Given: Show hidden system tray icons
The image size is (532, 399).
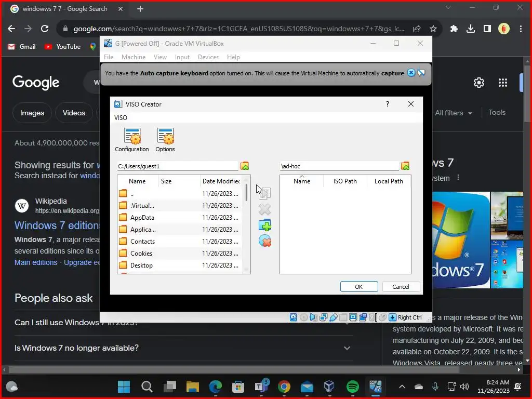Looking at the screenshot, I should pos(402,387).
